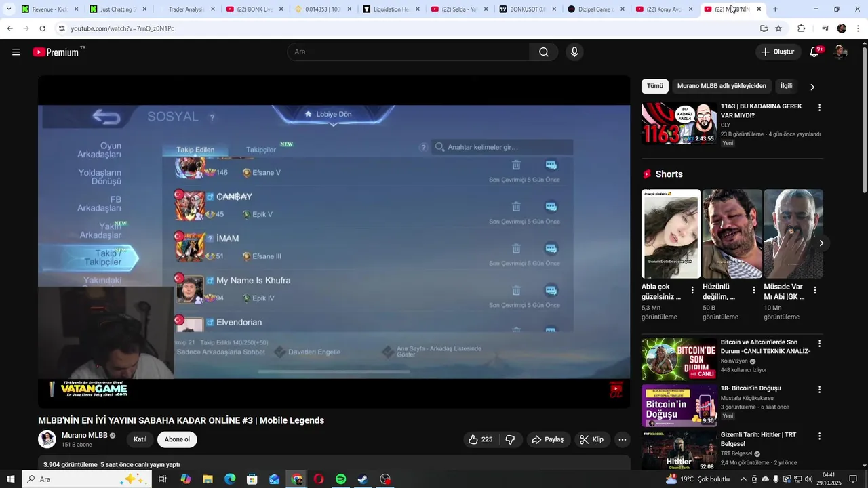Show hidden system tray icons
The width and height of the screenshot is (868, 488).
(x=742, y=479)
